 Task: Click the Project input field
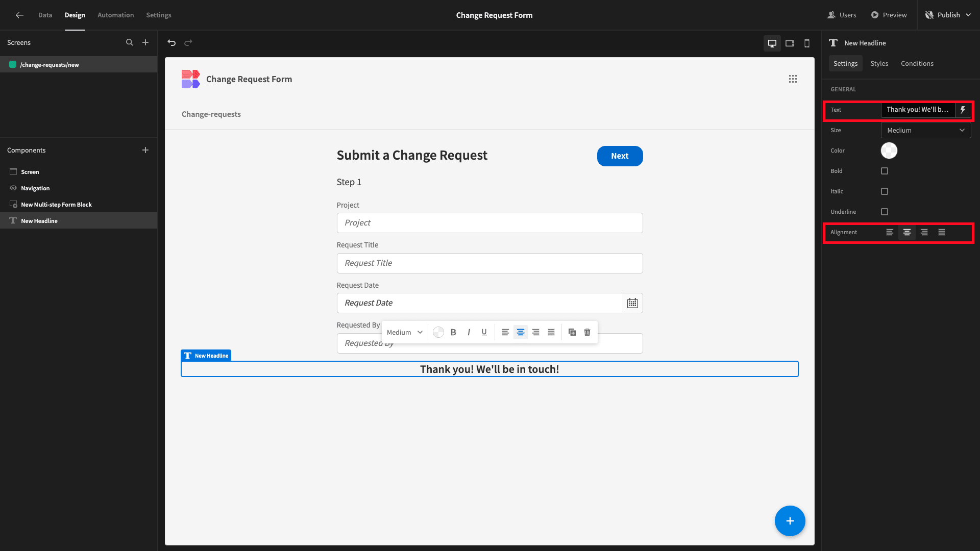click(x=490, y=223)
